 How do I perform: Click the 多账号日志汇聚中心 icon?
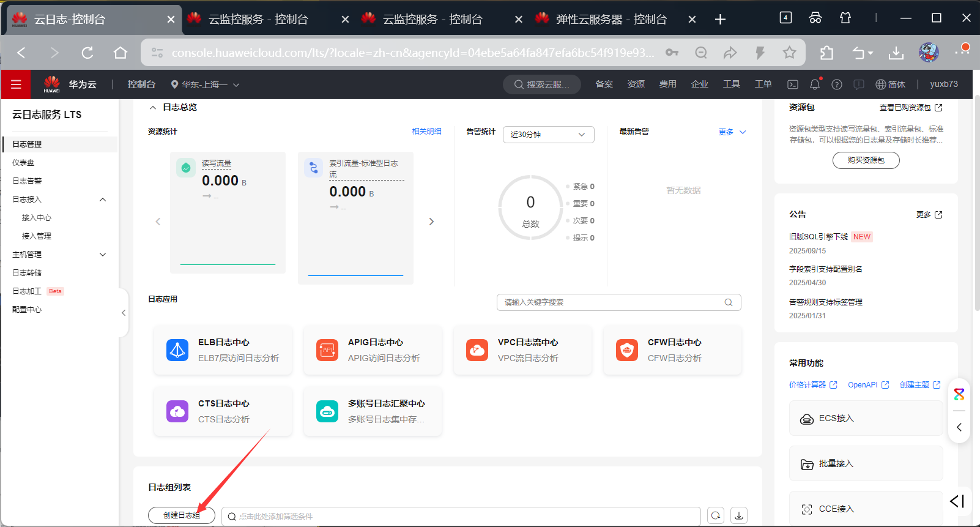point(327,411)
